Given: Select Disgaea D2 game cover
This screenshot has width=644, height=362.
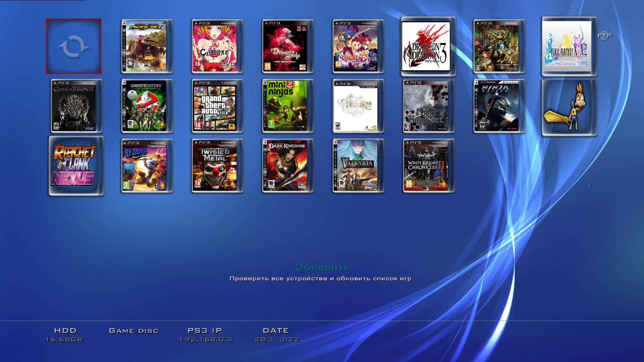Looking at the screenshot, I should [358, 46].
